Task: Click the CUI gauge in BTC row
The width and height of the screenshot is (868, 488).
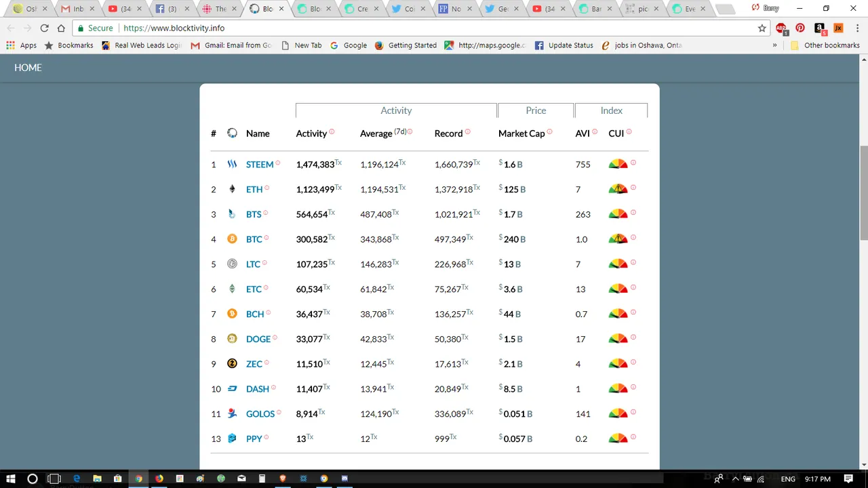Action: (x=618, y=239)
